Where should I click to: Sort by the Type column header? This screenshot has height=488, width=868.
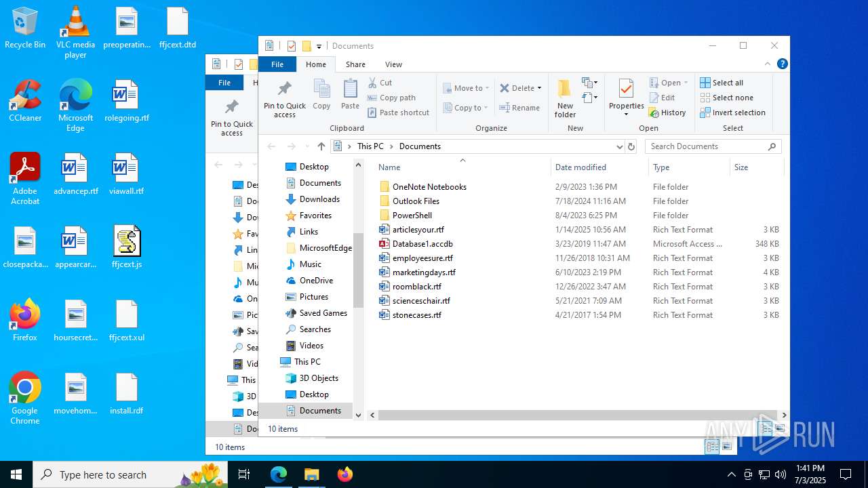pyautogui.click(x=689, y=167)
